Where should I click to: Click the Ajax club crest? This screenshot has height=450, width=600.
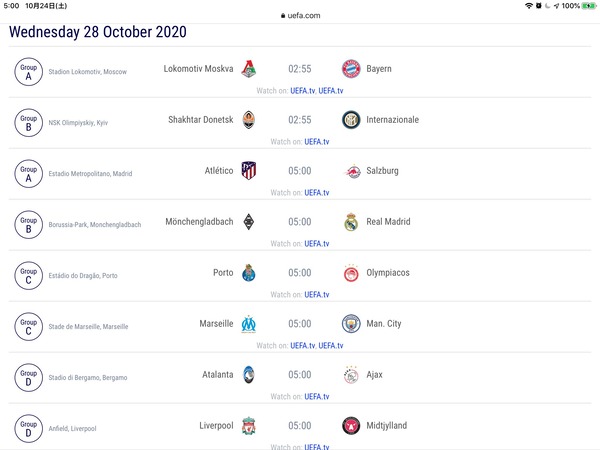351,375
